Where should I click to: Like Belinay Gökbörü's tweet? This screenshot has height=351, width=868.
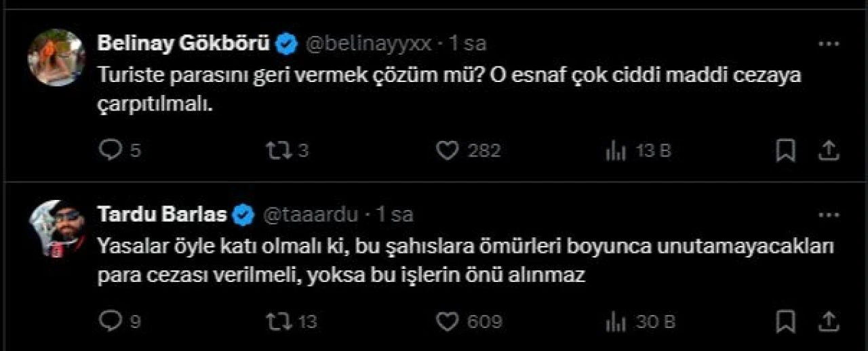pyautogui.click(x=447, y=150)
